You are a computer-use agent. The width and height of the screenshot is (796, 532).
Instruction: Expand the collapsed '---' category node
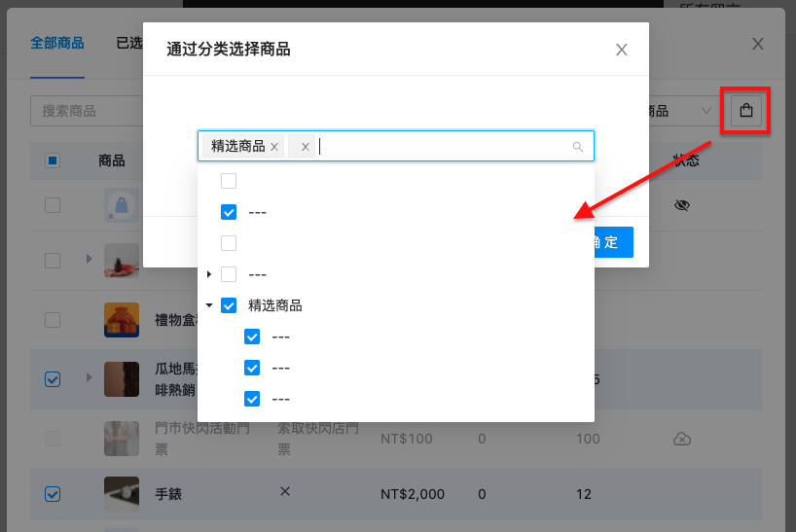[x=209, y=274]
